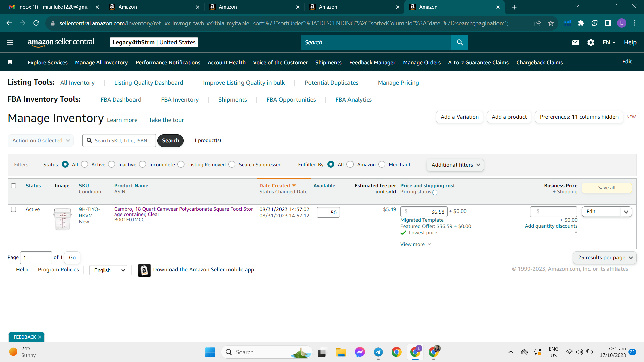This screenshot has width=644, height=362.
Task: Click the Amazon Seller mobile app icon
Action: [144, 270]
